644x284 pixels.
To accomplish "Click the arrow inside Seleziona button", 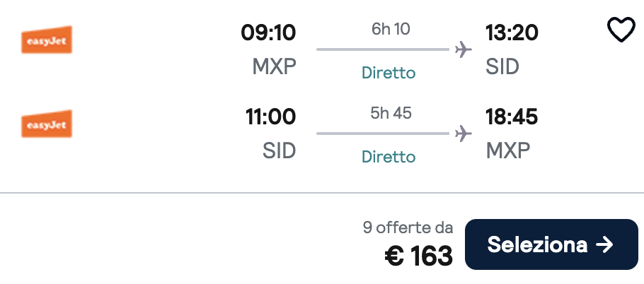I will (x=604, y=244).
